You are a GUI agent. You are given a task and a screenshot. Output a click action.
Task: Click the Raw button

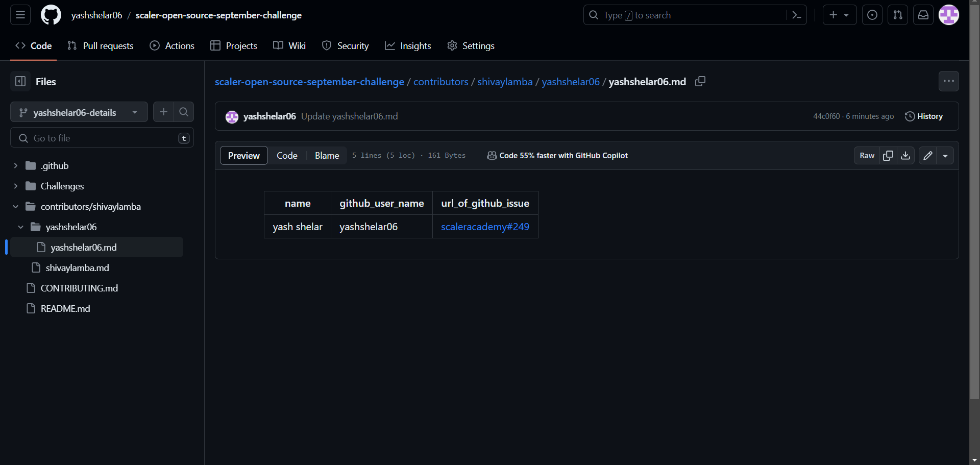coord(867,155)
